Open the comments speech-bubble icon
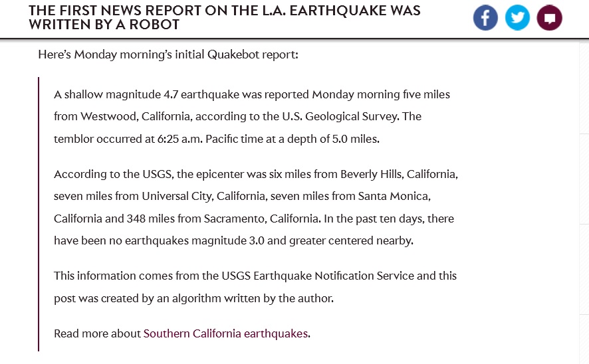The height and width of the screenshot is (364, 589). pyautogui.click(x=550, y=18)
